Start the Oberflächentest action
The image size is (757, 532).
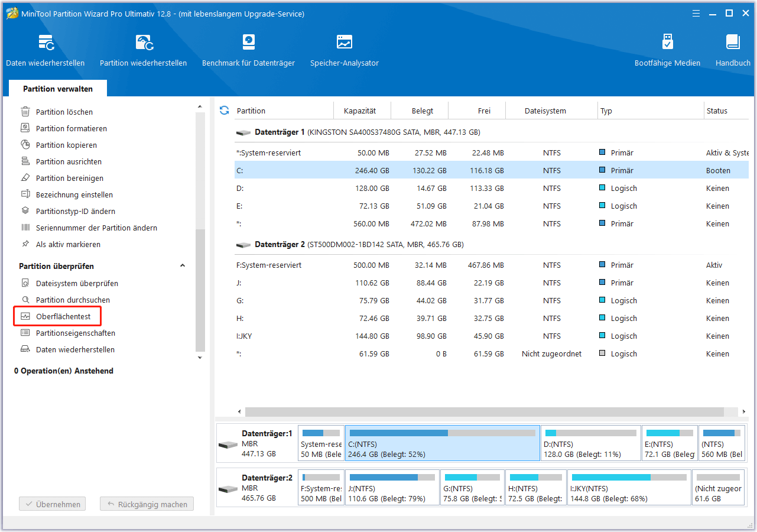coord(58,316)
